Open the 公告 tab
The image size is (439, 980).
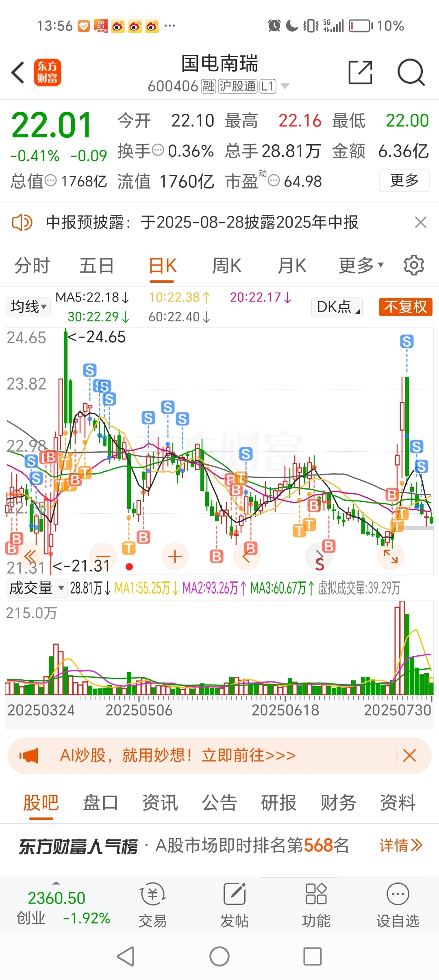pyautogui.click(x=219, y=803)
